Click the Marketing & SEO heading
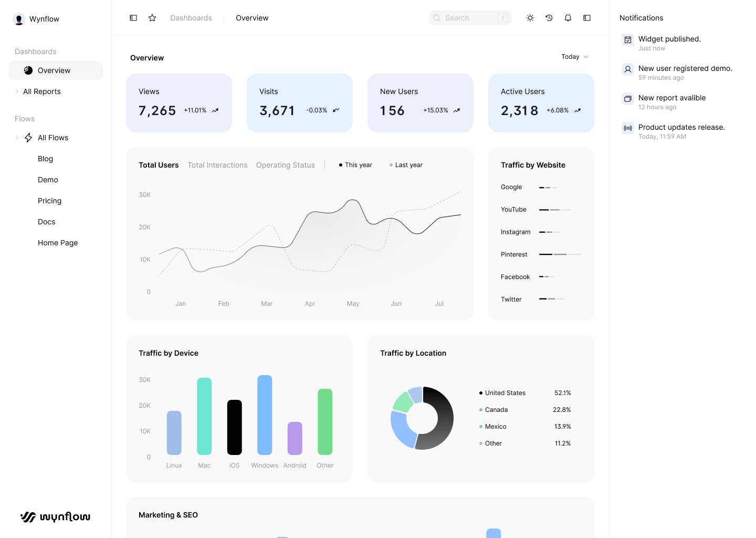Image resolution: width=756 pixels, height=538 pixels. 168,515
